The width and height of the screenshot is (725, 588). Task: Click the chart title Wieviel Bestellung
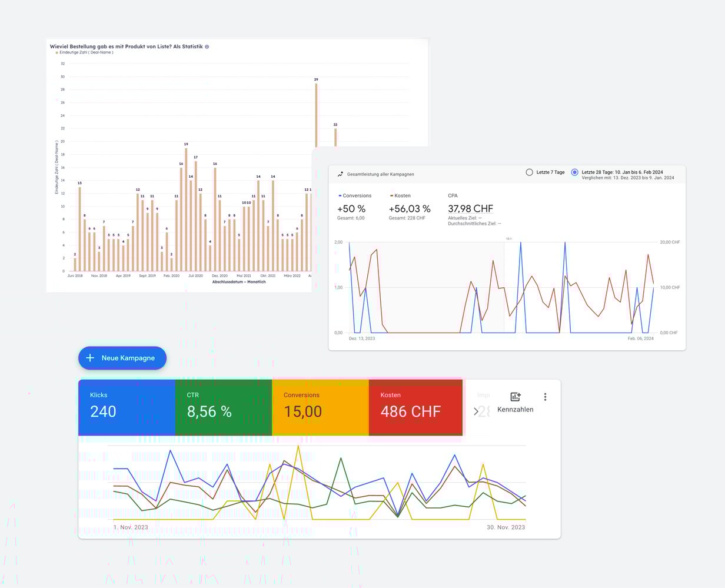pos(127,46)
